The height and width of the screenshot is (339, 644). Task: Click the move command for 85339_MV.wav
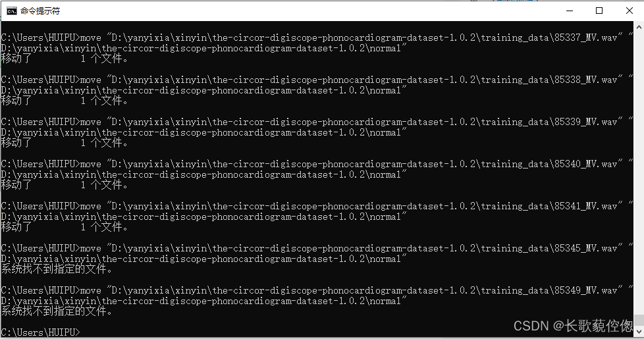[x=317, y=127]
